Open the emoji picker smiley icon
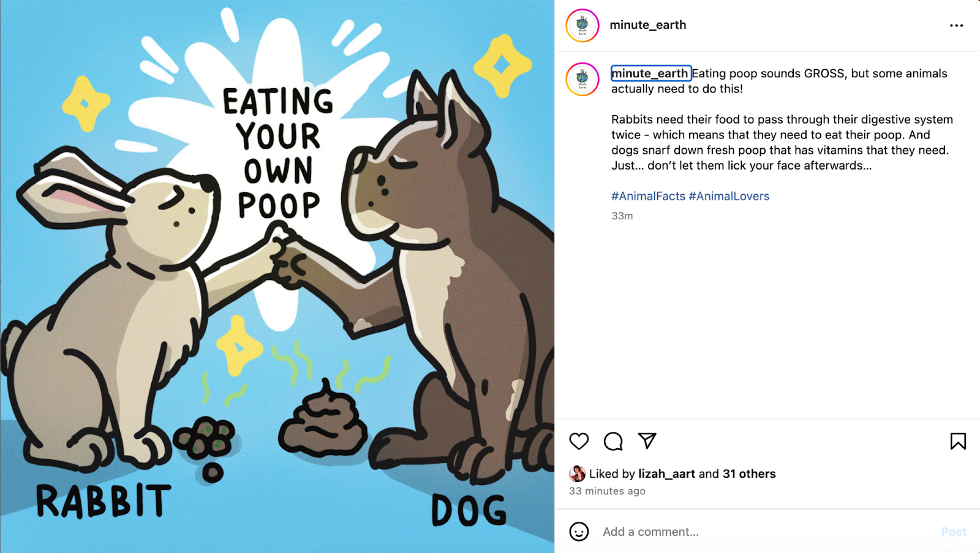980x553 pixels. click(579, 532)
